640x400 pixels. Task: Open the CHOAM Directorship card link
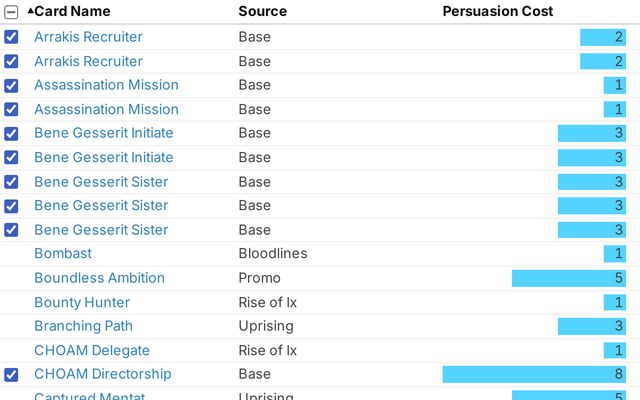tap(102, 374)
